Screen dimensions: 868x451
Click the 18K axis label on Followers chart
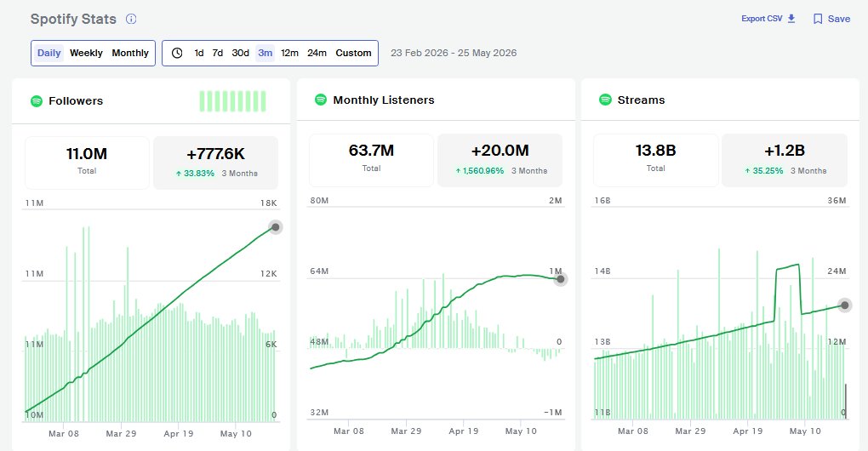[268, 203]
